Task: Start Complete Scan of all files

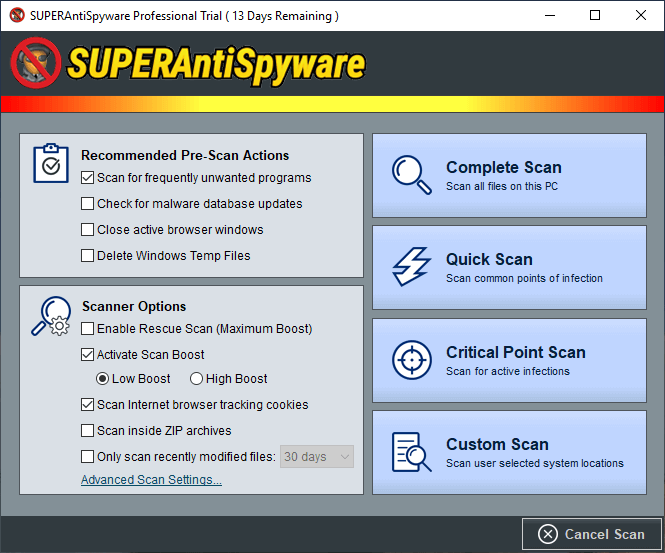Action: click(x=509, y=176)
